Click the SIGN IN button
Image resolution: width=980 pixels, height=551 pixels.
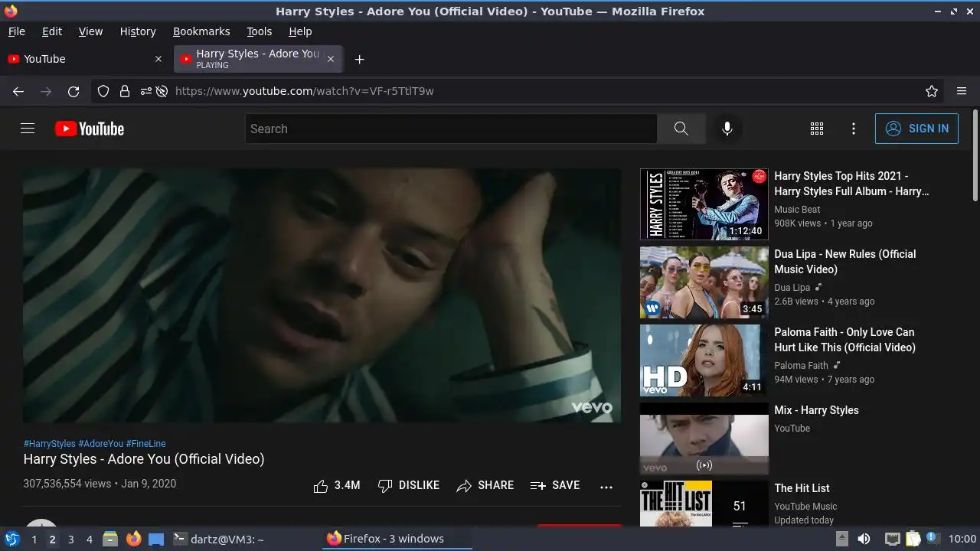(916, 129)
